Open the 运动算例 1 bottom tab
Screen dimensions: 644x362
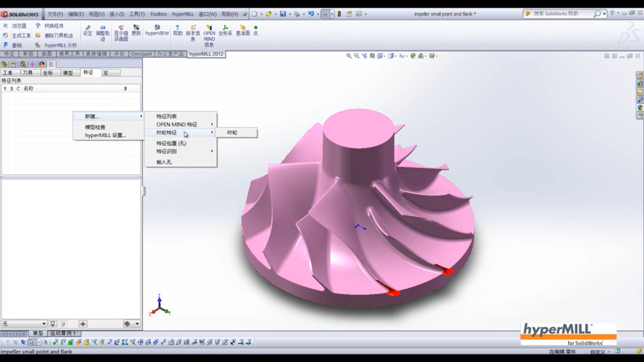pyautogui.click(x=63, y=334)
